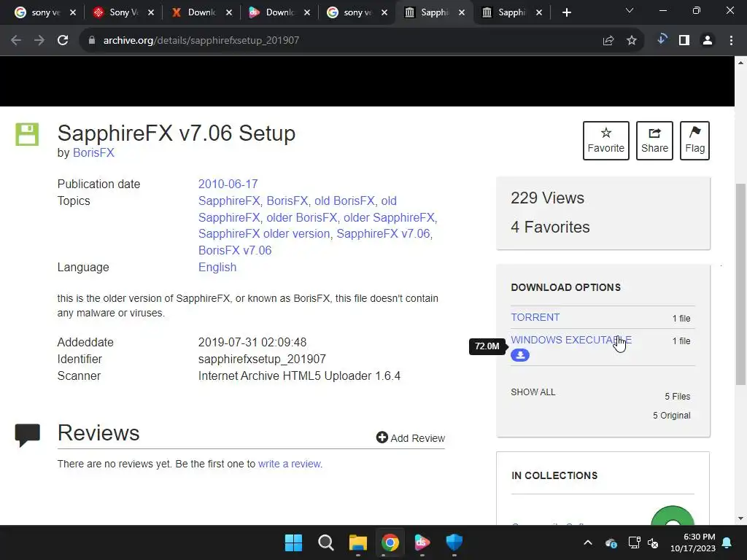Click the page vertical scrollbar thumb

[740, 284]
